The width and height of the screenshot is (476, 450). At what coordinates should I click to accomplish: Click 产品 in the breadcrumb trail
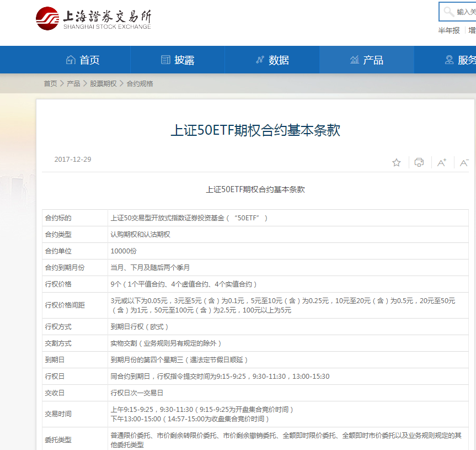[73, 84]
